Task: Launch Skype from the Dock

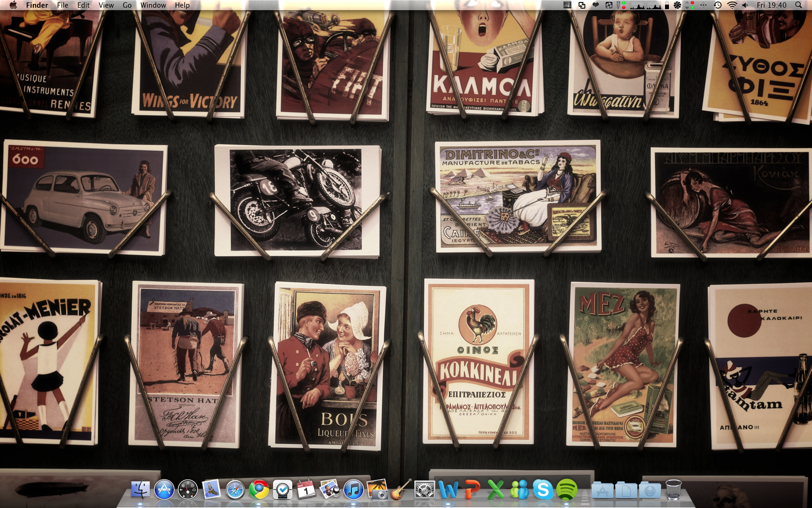Action: coord(543,490)
